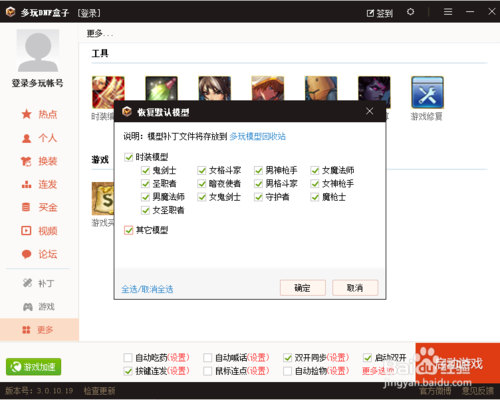The width and height of the screenshot is (500, 400).
Task: Click the 签到 sign-in button in title bar
Action: click(380, 13)
